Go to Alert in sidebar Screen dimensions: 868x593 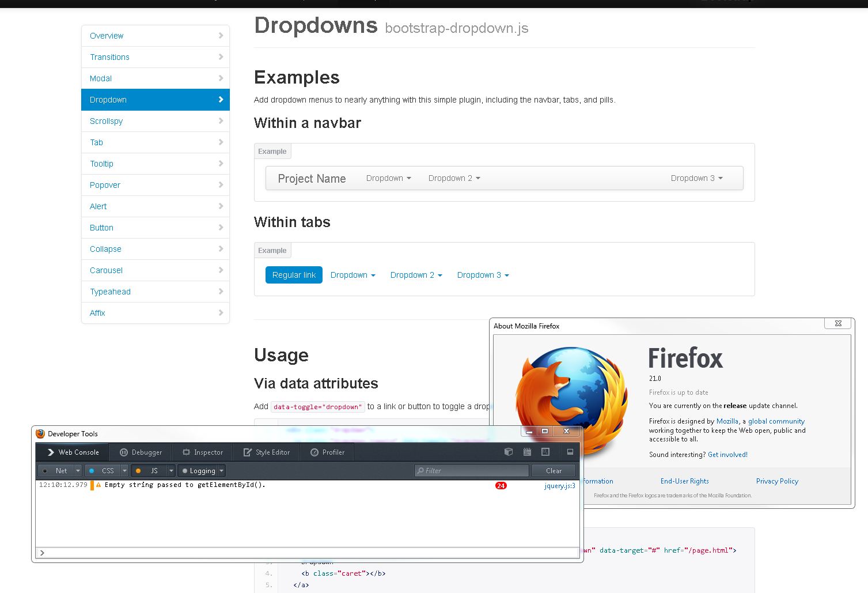click(x=156, y=206)
